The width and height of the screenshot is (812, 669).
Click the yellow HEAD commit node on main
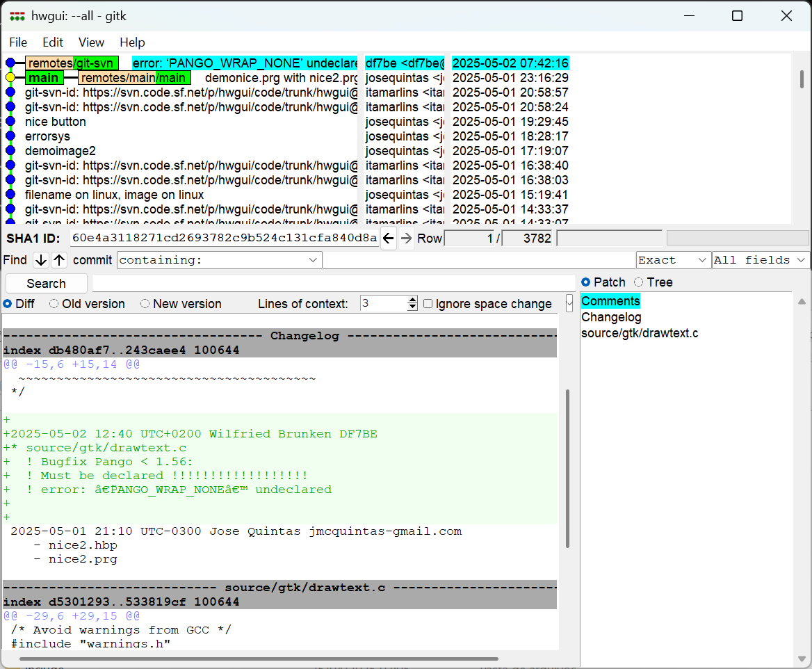pyautogui.click(x=10, y=78)
